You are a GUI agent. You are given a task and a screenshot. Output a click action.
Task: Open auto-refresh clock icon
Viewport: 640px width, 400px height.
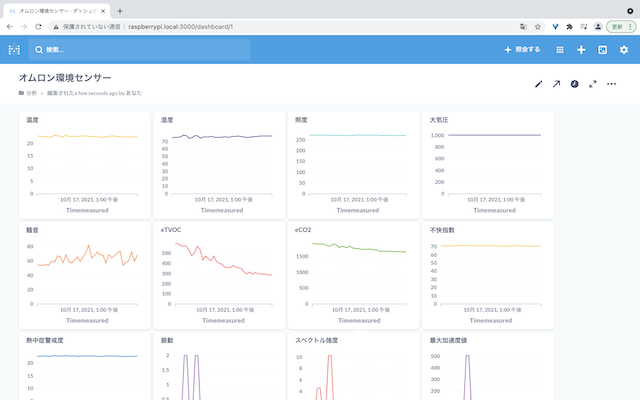coord(575,84)
